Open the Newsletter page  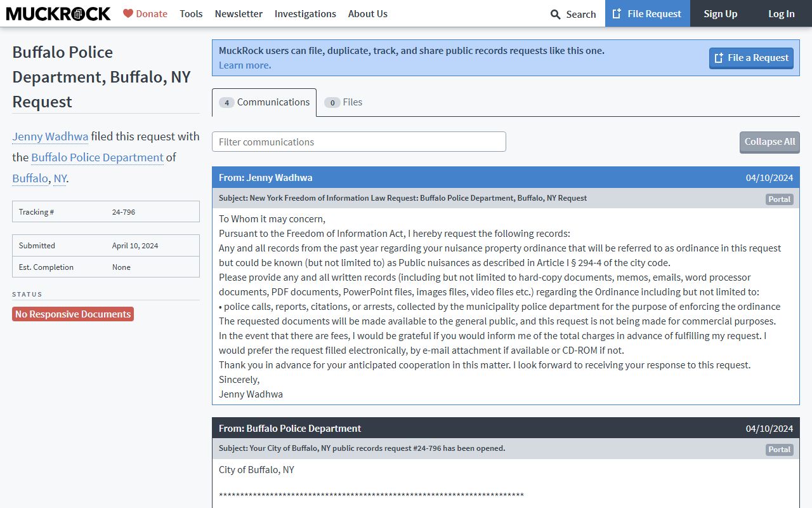coord(239,13)
